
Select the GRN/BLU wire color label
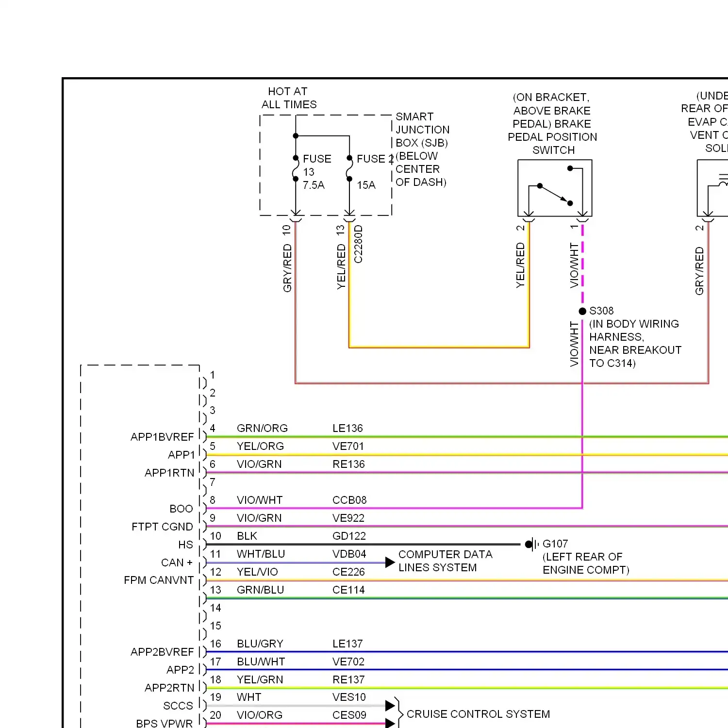260,590
